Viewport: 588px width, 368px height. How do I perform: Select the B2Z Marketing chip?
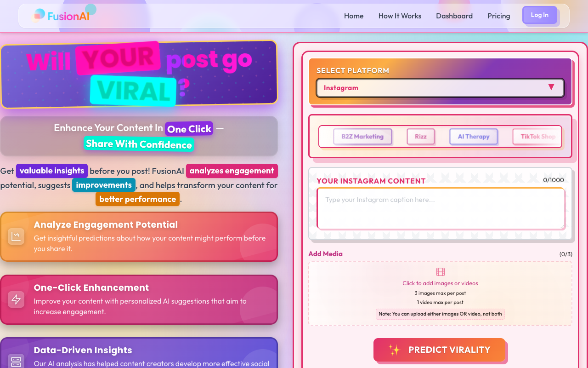tap(362, 137)
